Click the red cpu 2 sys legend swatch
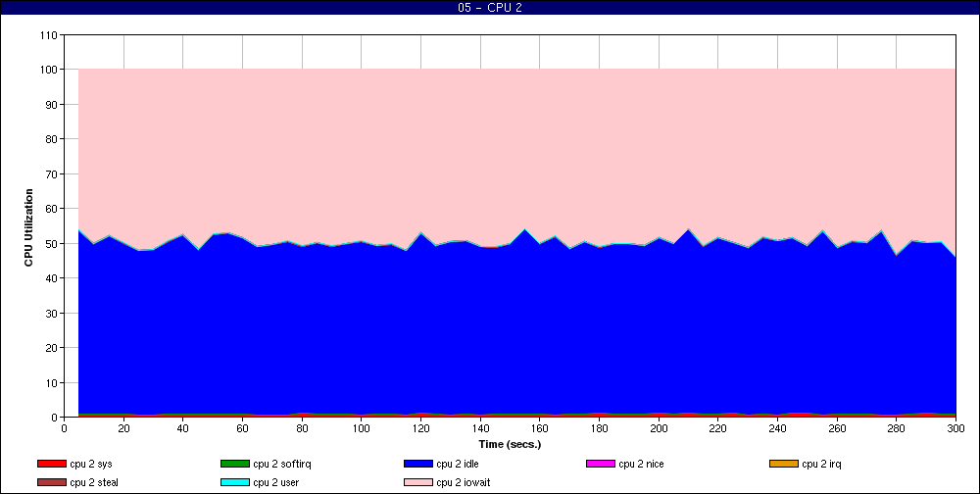Screen dimensions: 980x494 (52, 464)
